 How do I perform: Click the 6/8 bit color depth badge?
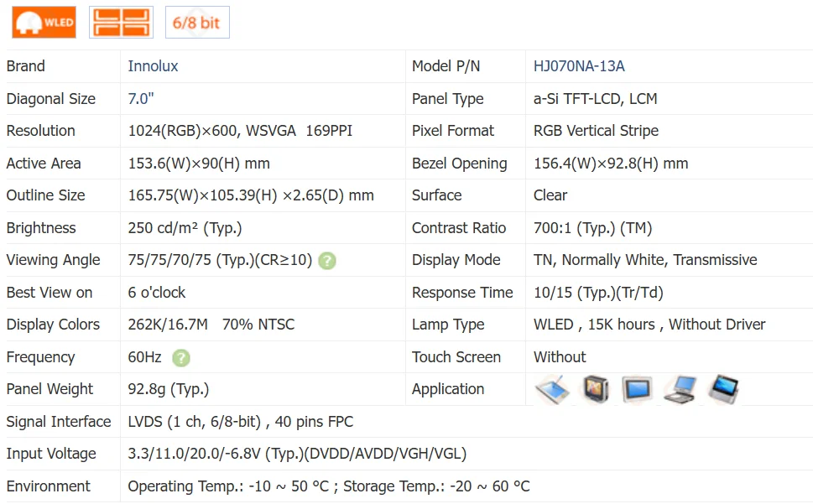click(197, 23)
